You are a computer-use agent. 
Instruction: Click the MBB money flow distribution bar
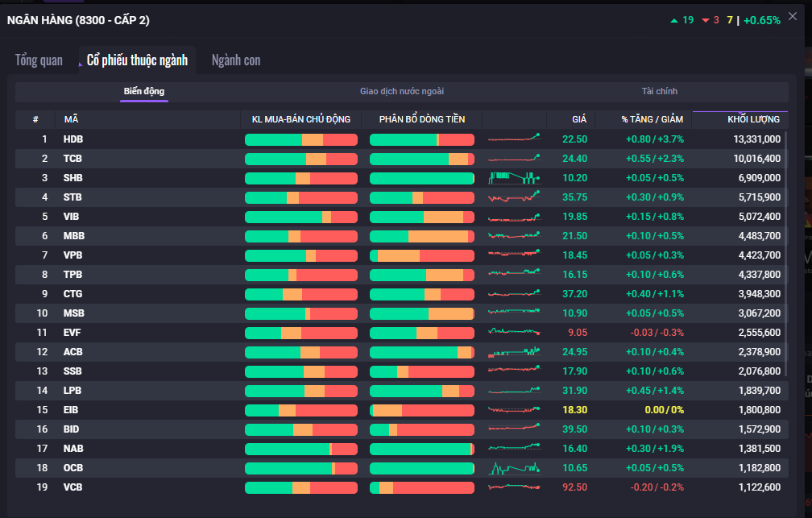(x=421, y=236)
